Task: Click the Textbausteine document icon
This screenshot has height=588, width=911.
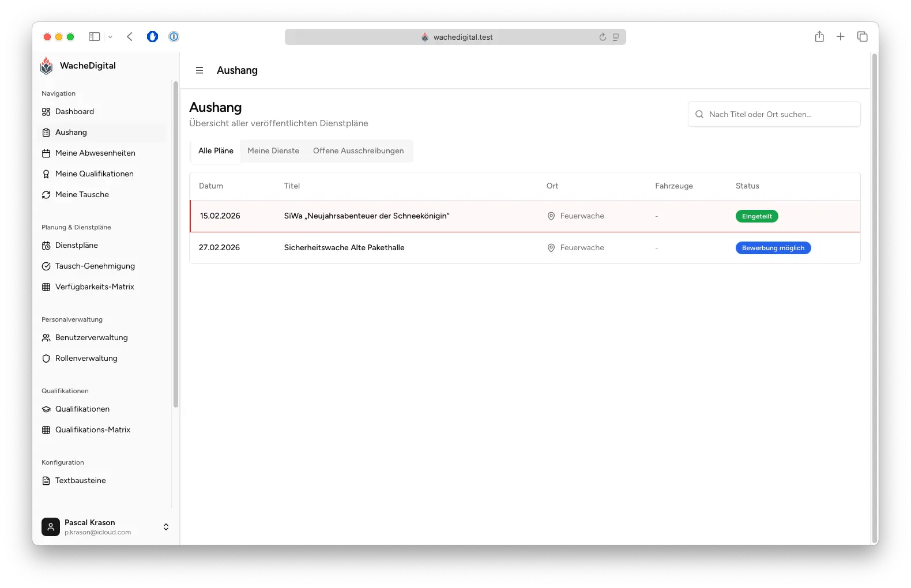Action: click(46, 481)
